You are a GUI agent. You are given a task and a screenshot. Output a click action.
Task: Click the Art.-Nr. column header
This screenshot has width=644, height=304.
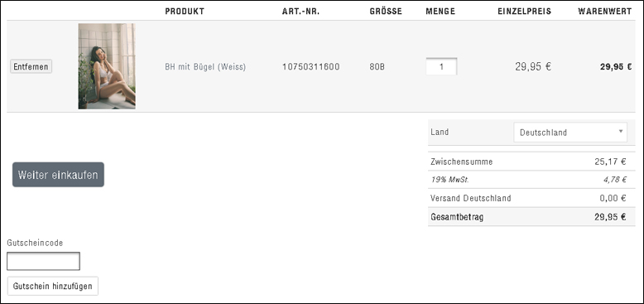[301, 12]
